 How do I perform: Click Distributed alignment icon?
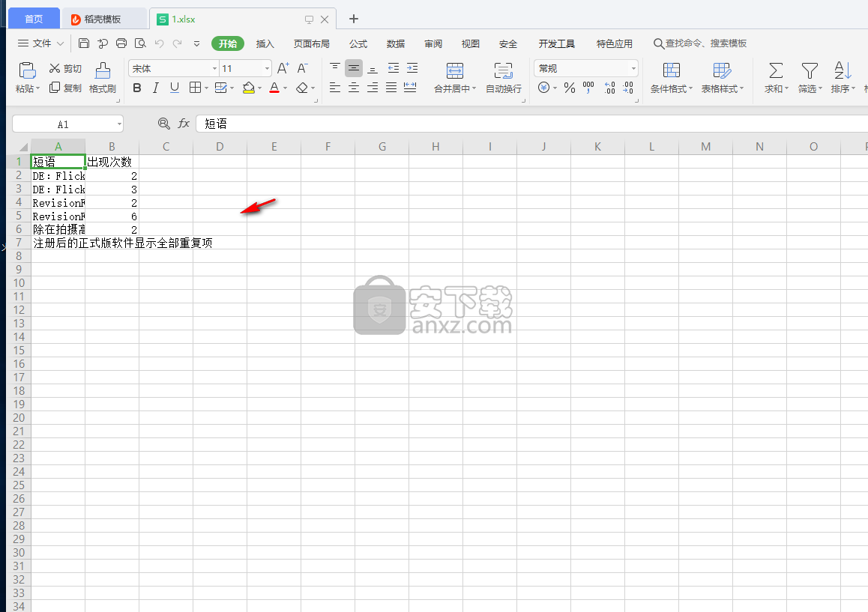pos(410,88)
